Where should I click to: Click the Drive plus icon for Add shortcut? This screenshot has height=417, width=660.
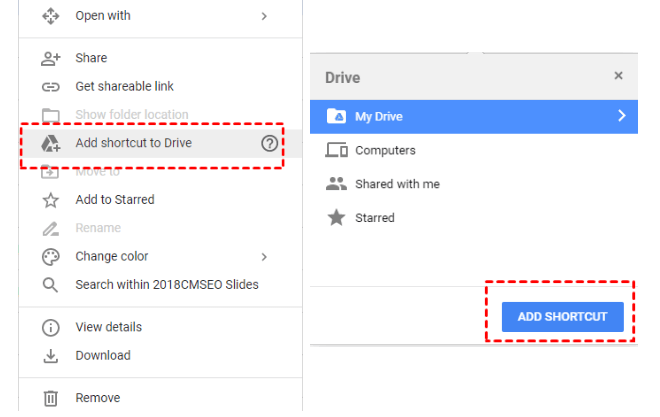(51, 143)
